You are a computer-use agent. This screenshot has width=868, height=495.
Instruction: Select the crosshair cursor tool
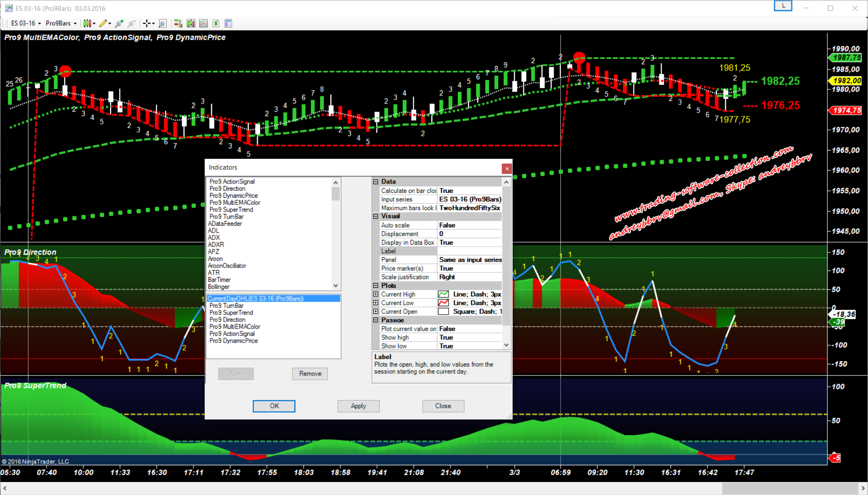click(147, 23)
